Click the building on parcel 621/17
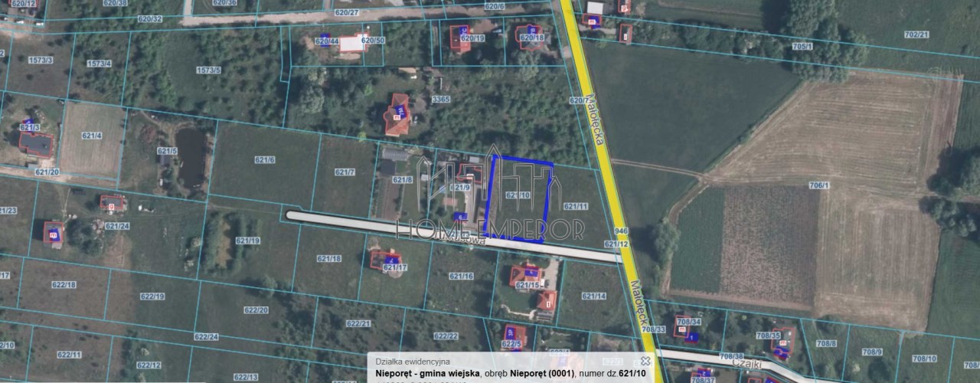 click(x=384, y=258)
